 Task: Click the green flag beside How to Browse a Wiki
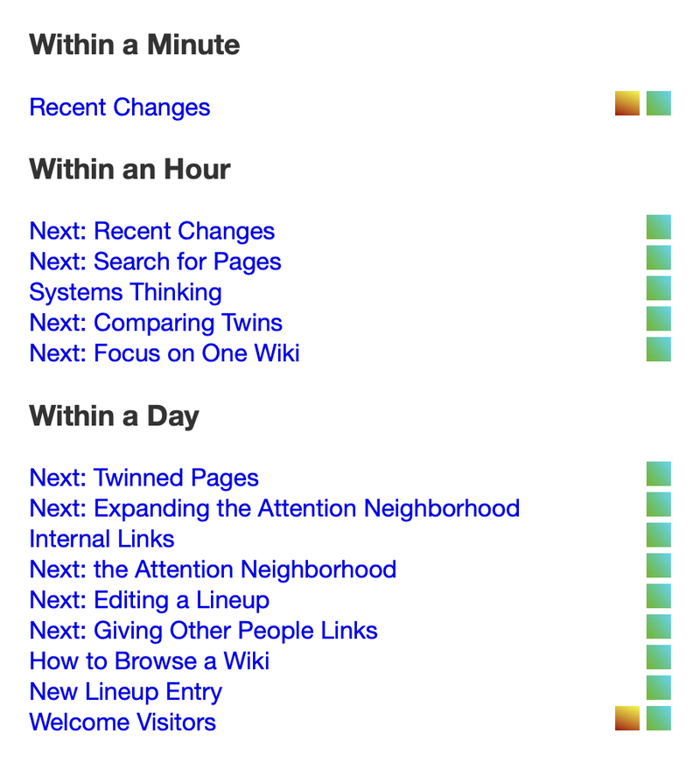(659, 657)
